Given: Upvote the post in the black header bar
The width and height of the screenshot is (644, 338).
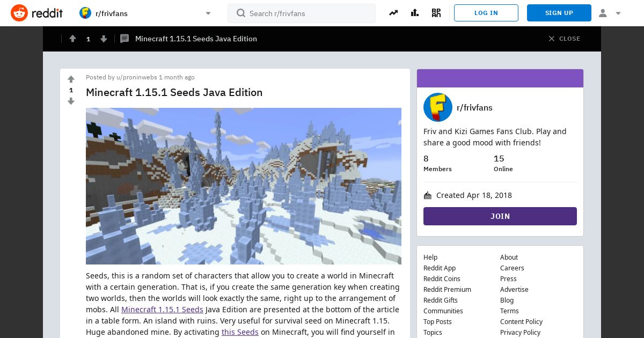Looking at the screenshot, I should (x=72, y=39).
